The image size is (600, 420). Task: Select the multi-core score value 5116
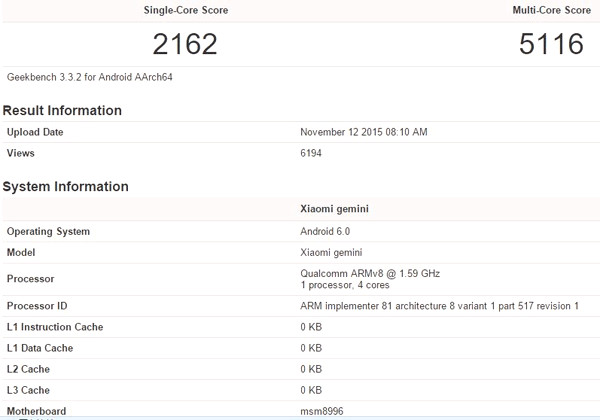[x=549, y=44]
